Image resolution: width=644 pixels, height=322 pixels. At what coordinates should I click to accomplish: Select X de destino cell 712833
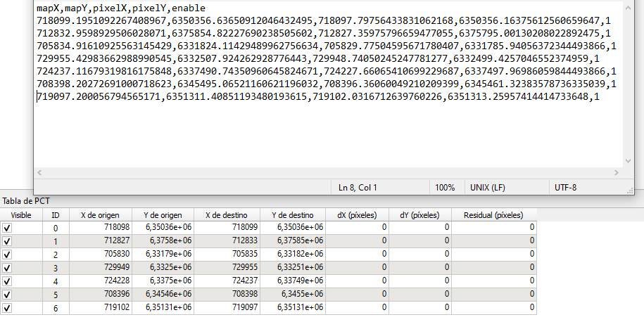coord(227,241)
